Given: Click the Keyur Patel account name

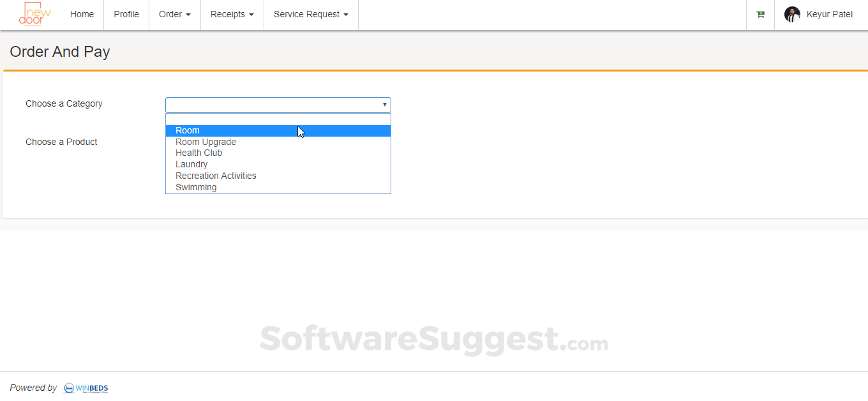Looking at the screenshot, I should tap(830, 14).
